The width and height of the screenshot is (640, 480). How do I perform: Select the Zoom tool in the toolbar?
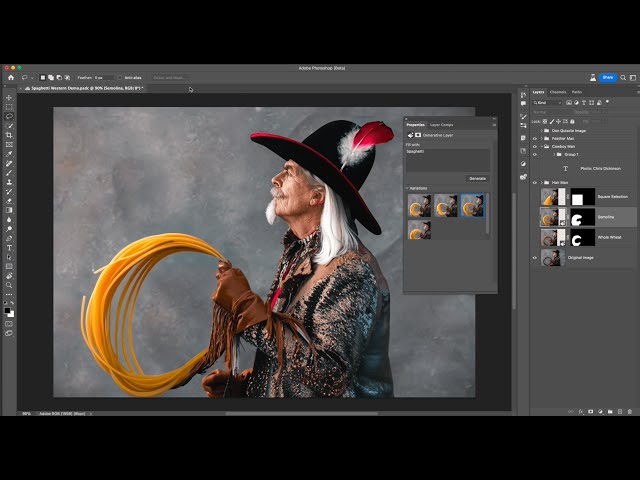pos(9,285)
